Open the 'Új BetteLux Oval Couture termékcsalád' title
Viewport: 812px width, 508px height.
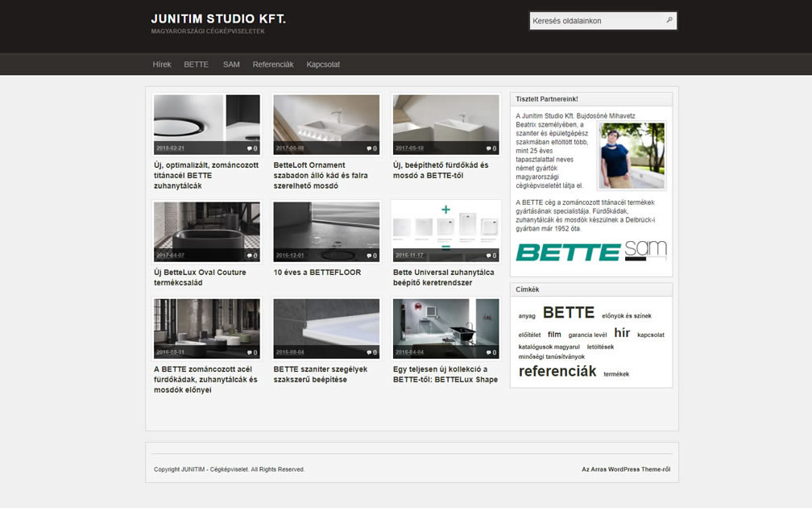tap(200, 277)
